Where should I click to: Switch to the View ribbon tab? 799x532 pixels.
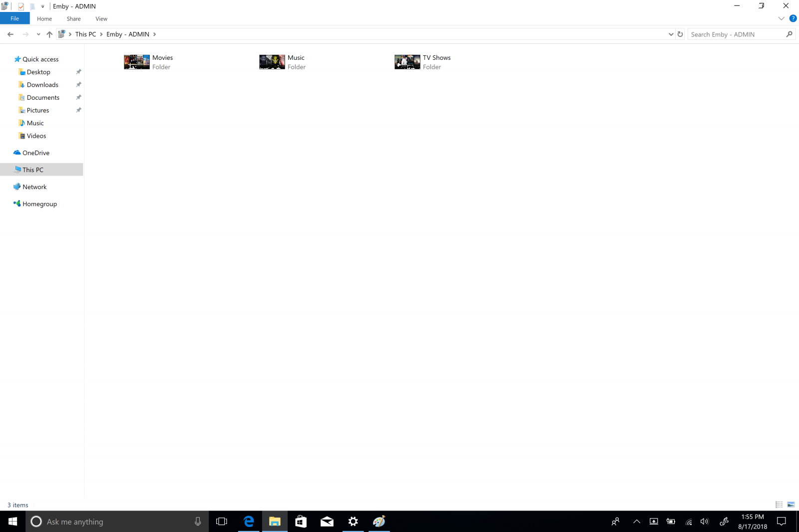101,19
